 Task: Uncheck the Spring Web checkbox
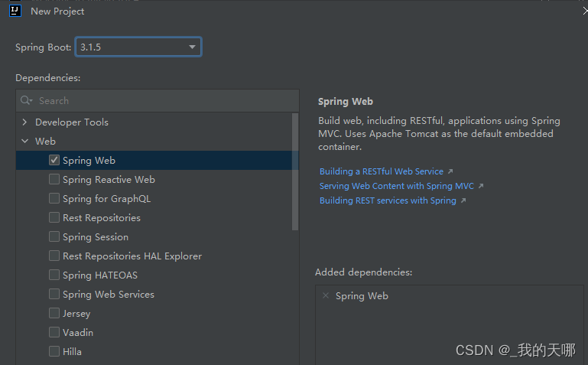54,160
